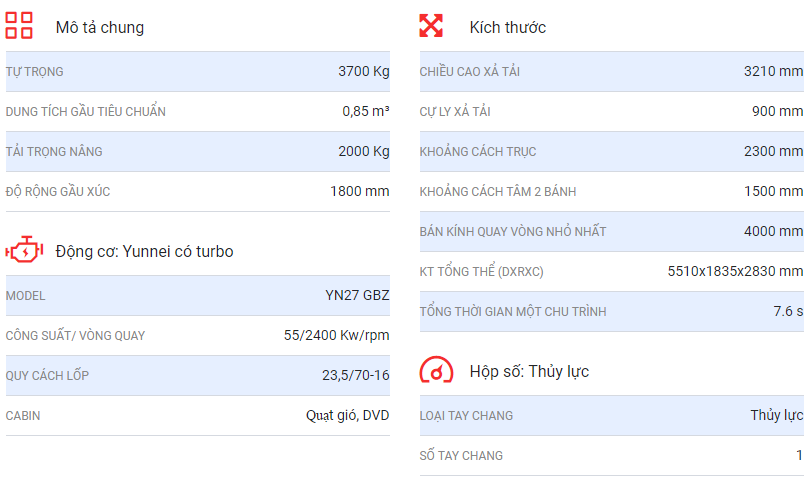812x489 pixels.
Task: Click the Động cơ: Yunnei có turbo heading
Action: pyautogui.click(x=144, y=251)
